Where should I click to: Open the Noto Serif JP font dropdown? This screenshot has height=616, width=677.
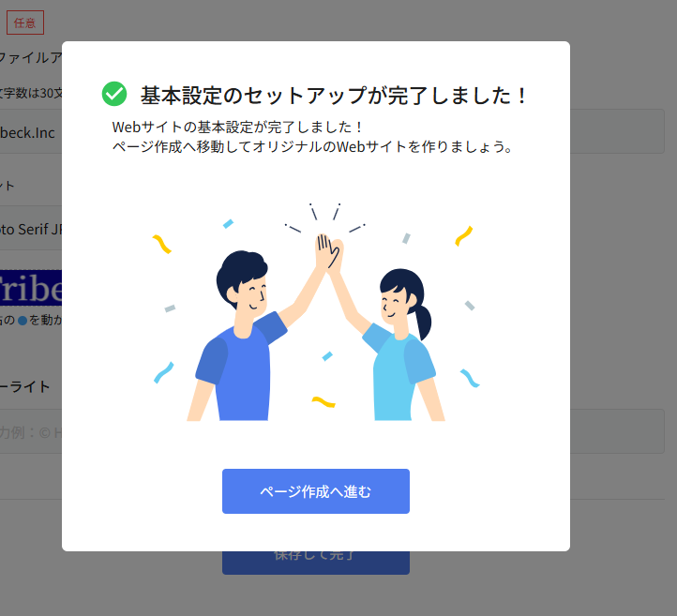[31, 228]
